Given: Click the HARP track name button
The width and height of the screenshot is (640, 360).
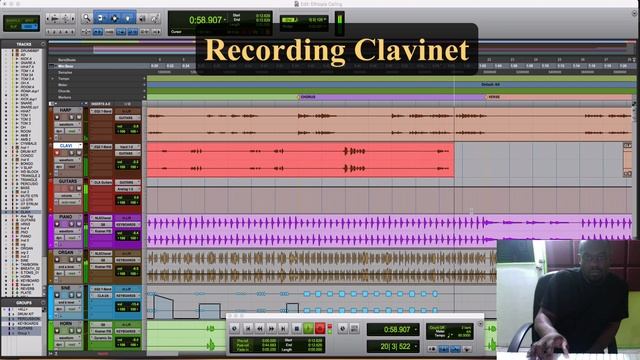Looking at the screenshot, I should (65, 110).
